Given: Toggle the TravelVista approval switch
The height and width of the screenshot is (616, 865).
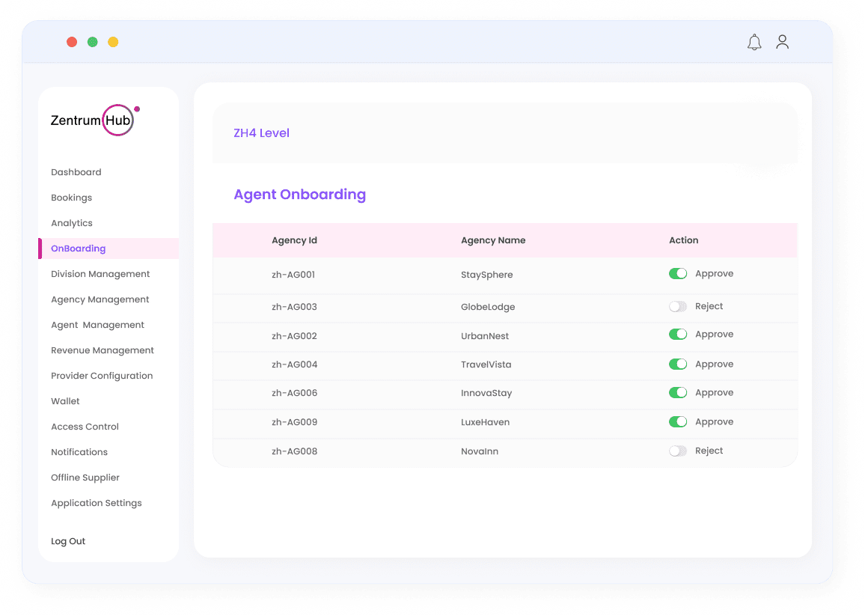Looking at the screenshot, I should pos(677,365).
